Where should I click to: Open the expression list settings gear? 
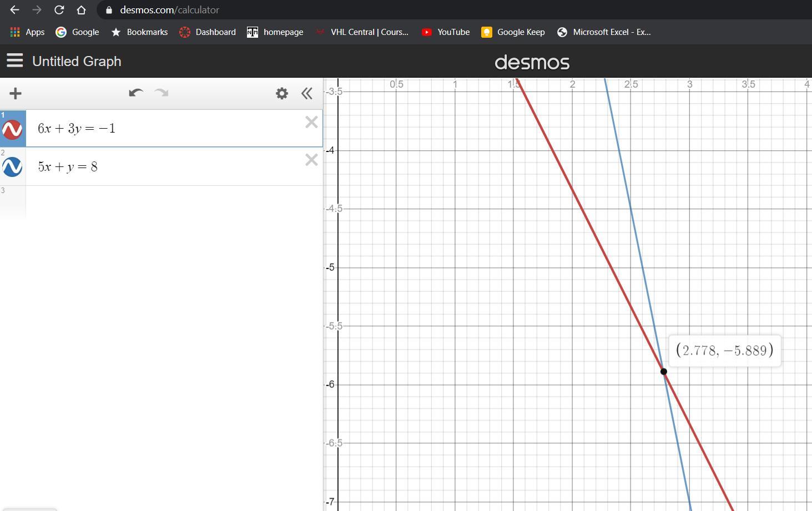click(282, 93)
